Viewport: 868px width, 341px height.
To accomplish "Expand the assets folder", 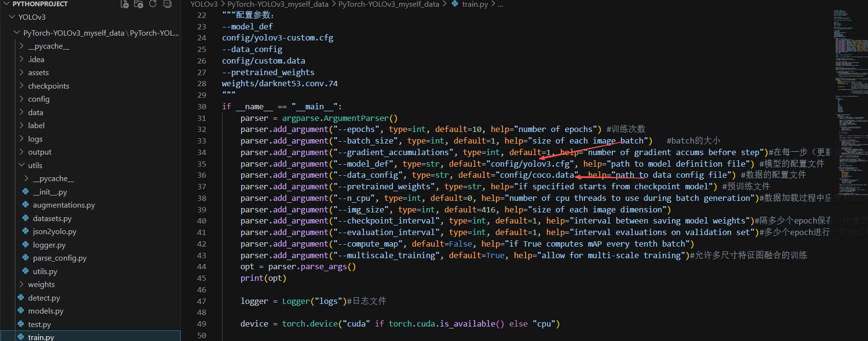I will (x=21, y=72).
